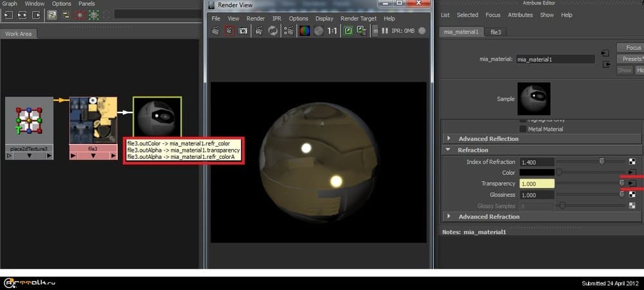Set the render to 1:1 real size
644x290 pixels.
(x=332, y=30)
